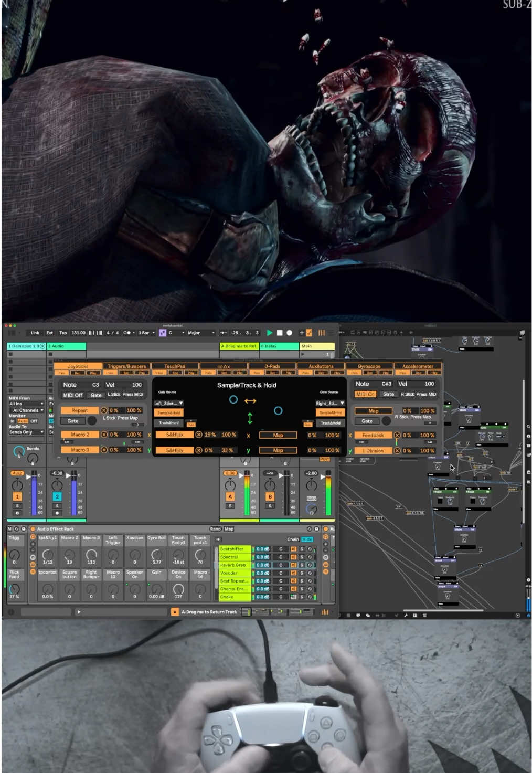The image size is (532, 773).
Task: Click the automation arm icon beside the plus
Action: [x=309, y=333]
